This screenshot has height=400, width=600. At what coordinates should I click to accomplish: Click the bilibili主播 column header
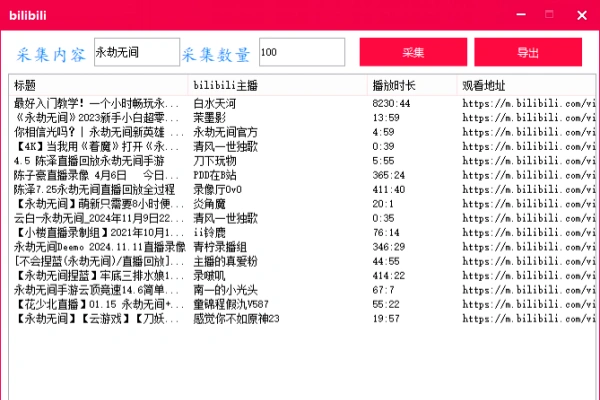[277, 86]
